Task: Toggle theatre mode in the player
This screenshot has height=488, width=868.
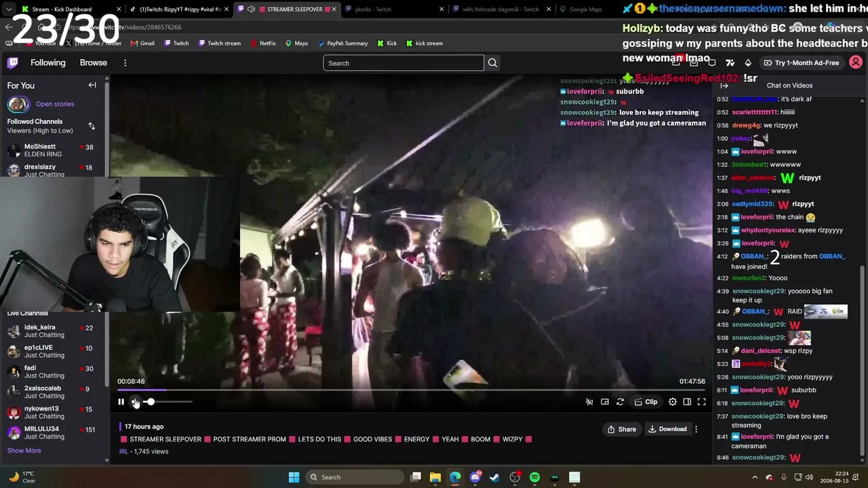Action: click(x=687, y=402)
